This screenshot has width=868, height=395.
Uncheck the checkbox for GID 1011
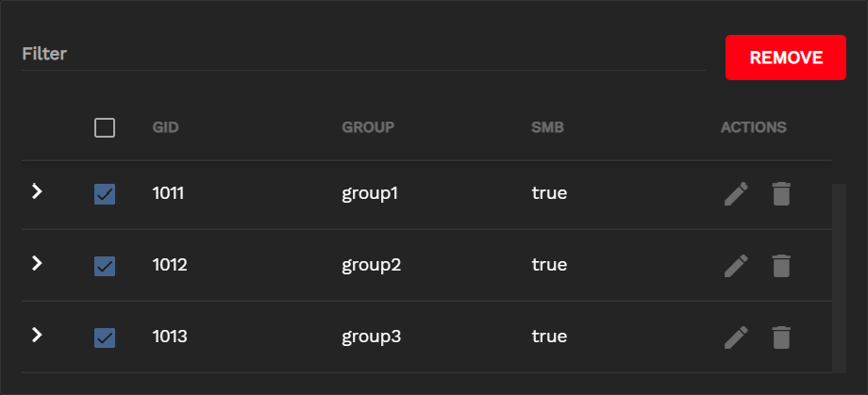pyautogui.click(x=105, y=194)
